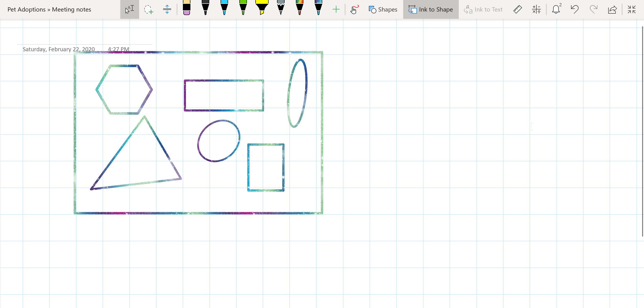Toggle Draw with Touch

coord(354,9)
